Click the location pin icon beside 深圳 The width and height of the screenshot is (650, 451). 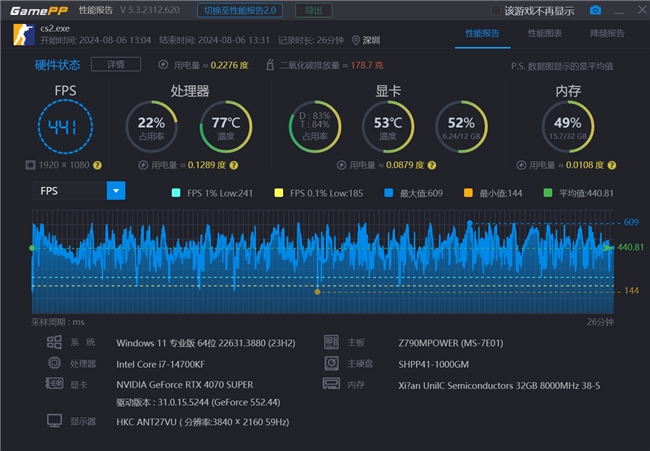pos(356,40)
